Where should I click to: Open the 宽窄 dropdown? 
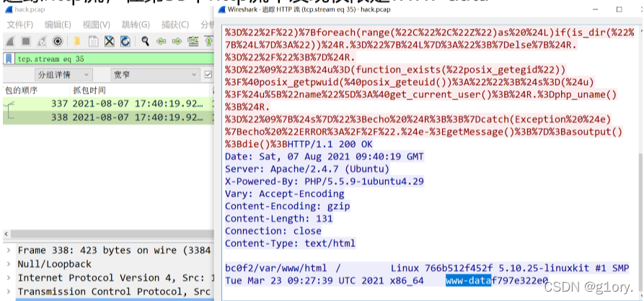point(155,75)
